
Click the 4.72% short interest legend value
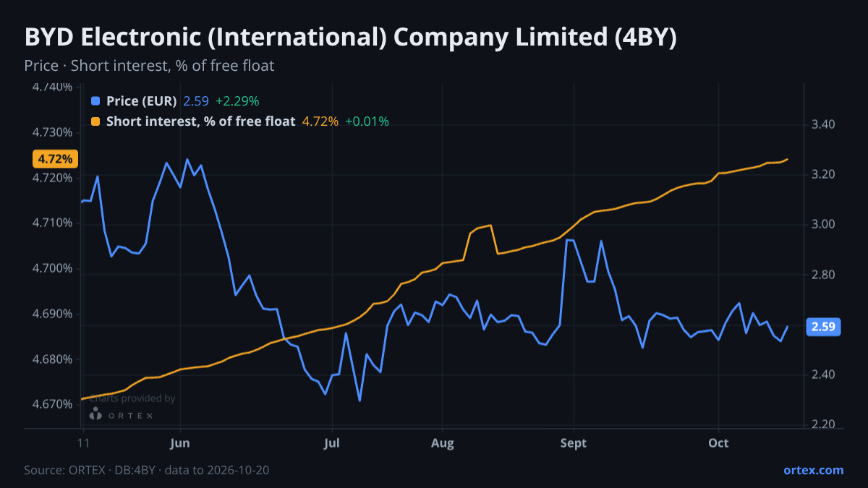(320, 121)
